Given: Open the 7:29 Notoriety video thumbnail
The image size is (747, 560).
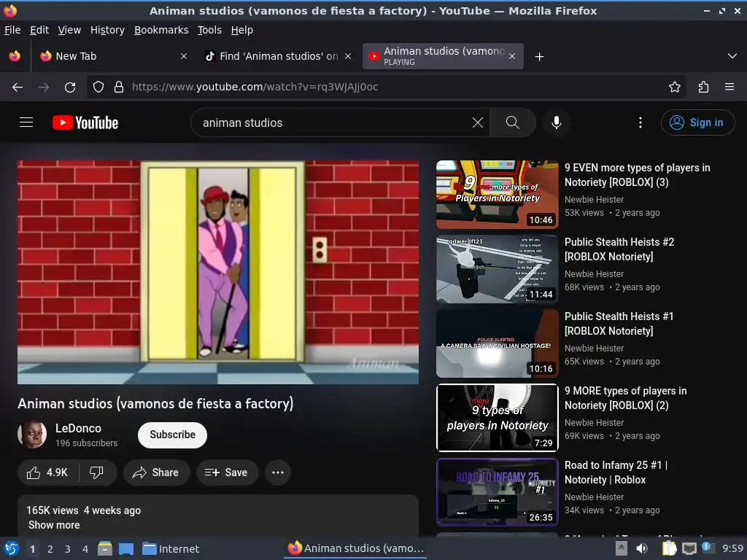Looking at the screenshot, I should pos(498,417).
